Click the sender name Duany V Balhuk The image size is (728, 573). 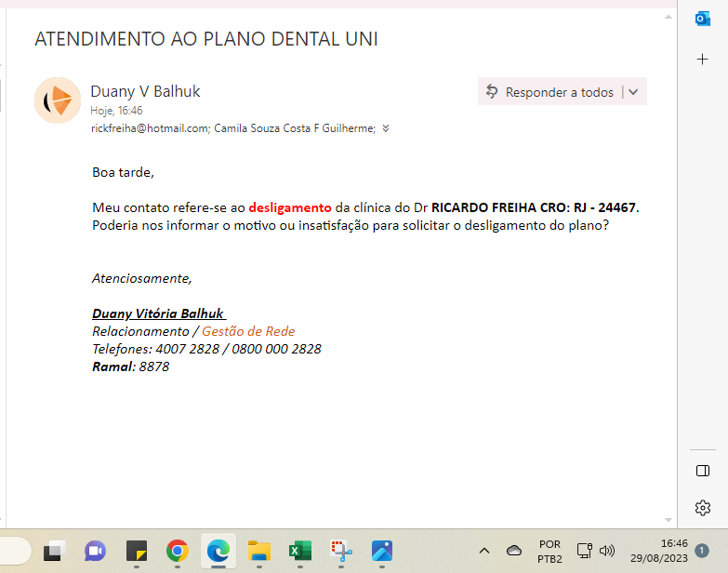pos(145,91)
